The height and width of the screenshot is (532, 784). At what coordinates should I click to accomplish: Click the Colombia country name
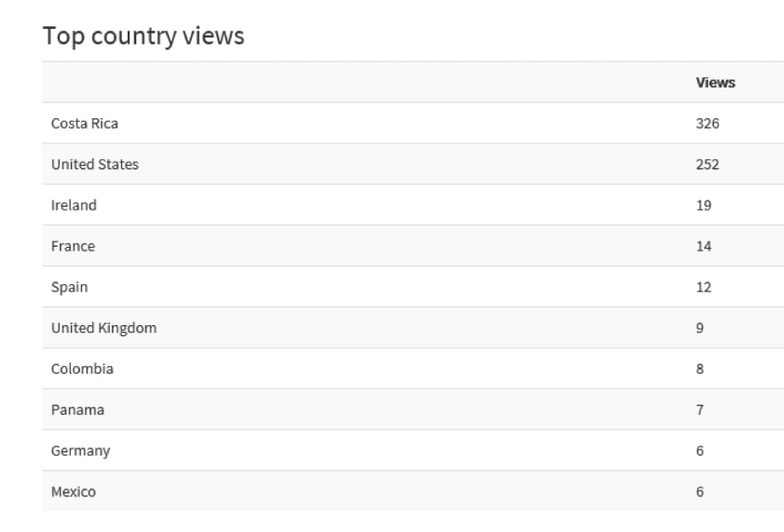(x=82, y=369)
